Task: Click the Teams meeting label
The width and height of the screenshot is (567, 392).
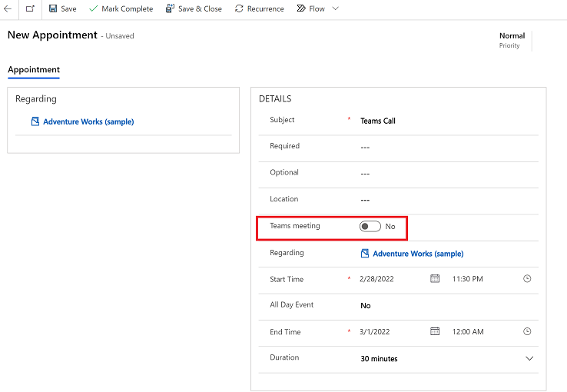Action: tap(295, 226)
